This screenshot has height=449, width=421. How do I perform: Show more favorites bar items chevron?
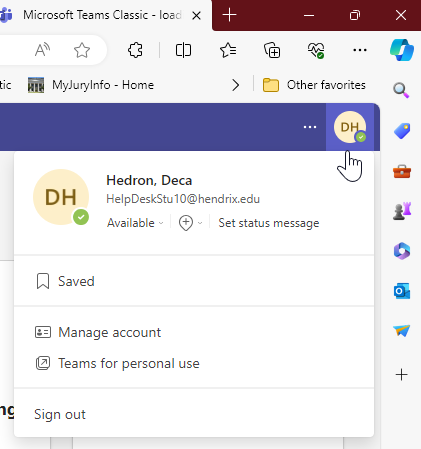pos(236,85)
